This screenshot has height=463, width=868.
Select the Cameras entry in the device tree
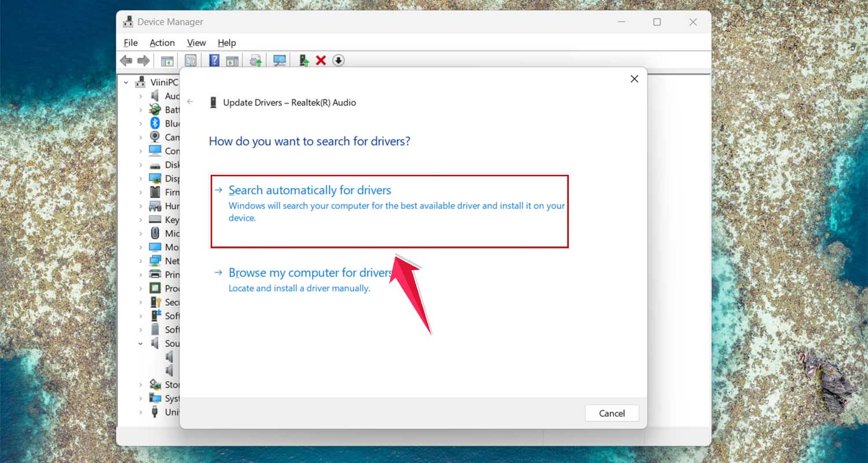[x=169, y=137]
